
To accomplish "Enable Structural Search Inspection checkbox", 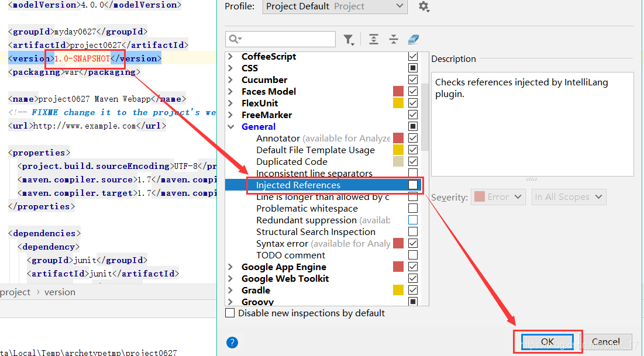I will [413, 231].
